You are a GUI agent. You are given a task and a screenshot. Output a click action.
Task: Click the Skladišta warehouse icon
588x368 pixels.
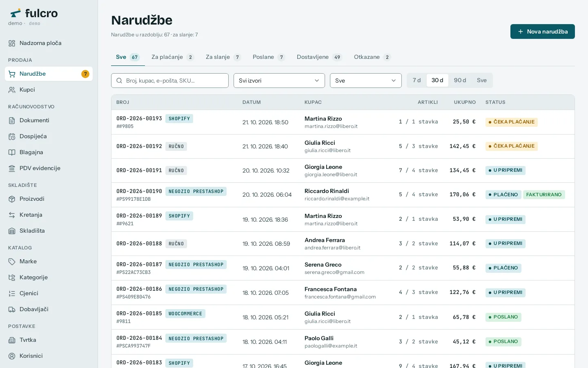point(12,231)
